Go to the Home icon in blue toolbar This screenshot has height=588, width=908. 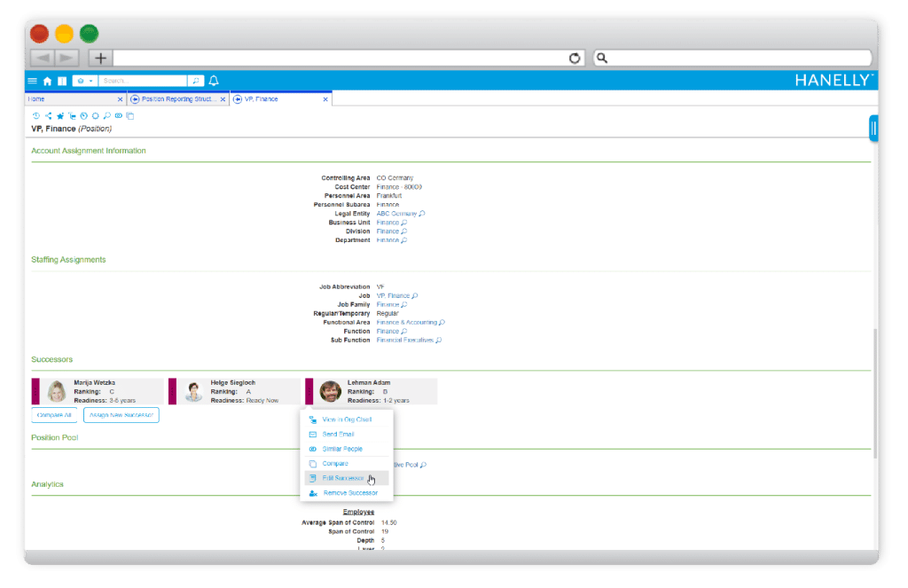(x=47, y=81)
